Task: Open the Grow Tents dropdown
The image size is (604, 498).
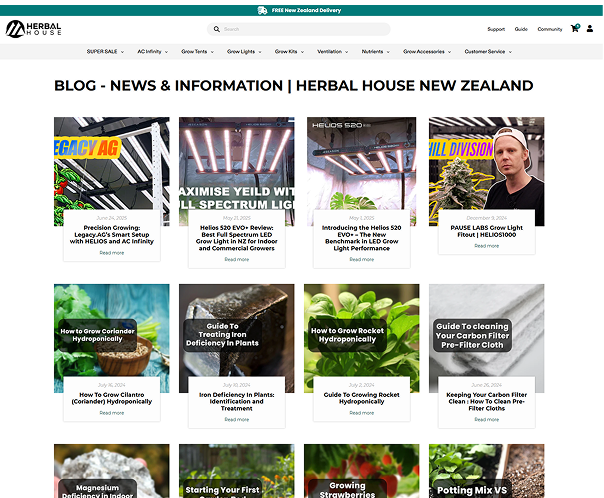Action: [196, 51]
